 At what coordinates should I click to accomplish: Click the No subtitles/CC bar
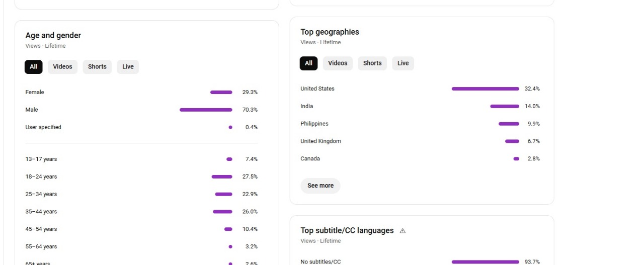tap(485, 262)
